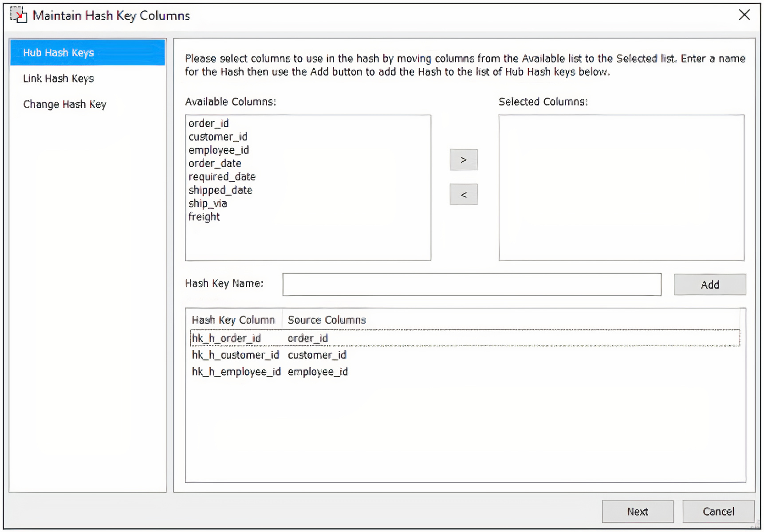Viewport: 764px width, 532px height.
Task: Click order_id source column cell
Action: point(307,338)
